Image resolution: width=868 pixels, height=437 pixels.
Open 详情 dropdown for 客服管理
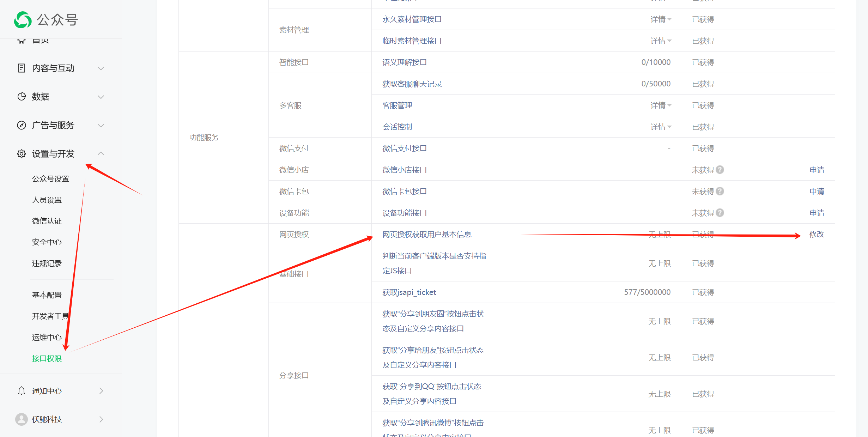(661, 105)
